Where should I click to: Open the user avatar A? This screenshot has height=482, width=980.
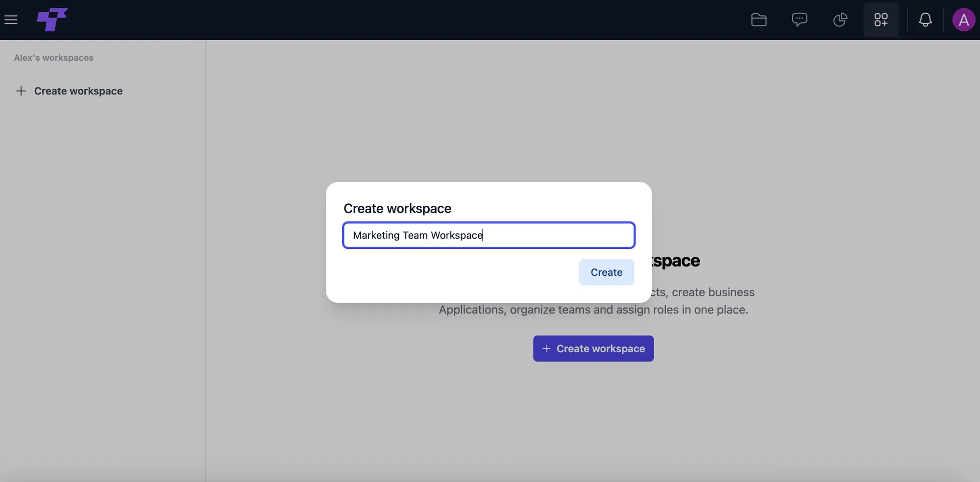963,20
